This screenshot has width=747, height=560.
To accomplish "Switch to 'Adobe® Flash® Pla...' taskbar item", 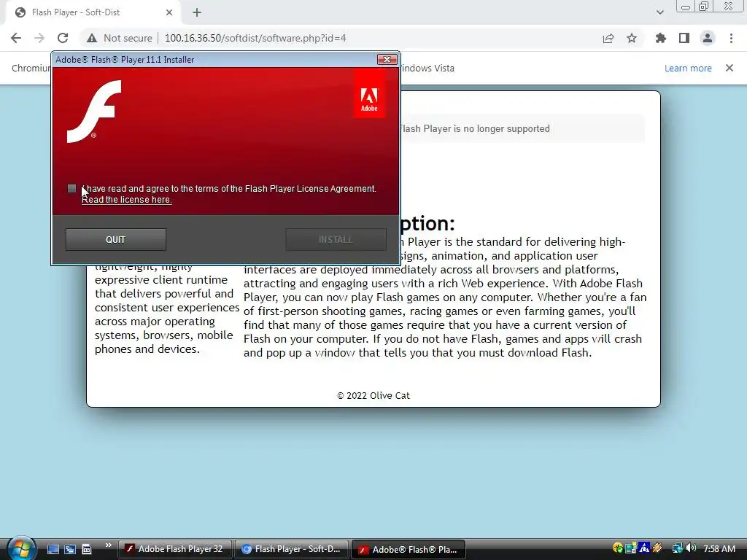I will [x=409, y=549].
